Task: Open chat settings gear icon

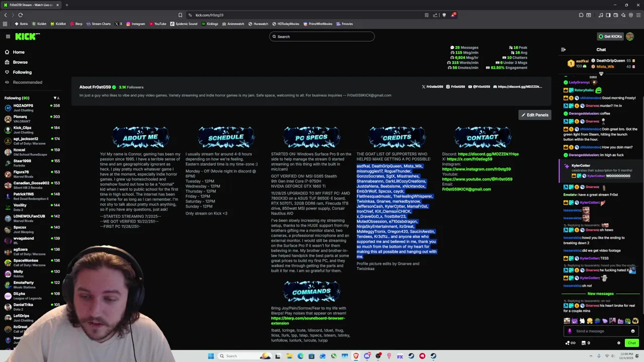Action: pyautogui.click(x=619, y=343)
